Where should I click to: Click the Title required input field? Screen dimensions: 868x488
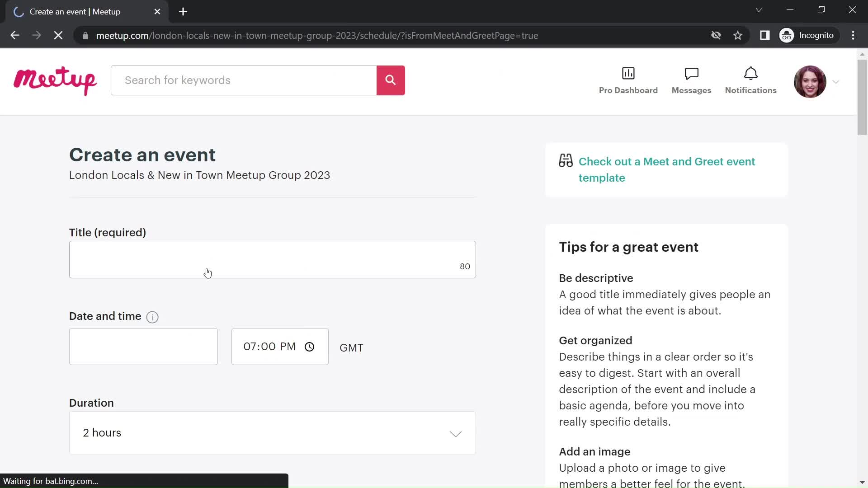272,260
